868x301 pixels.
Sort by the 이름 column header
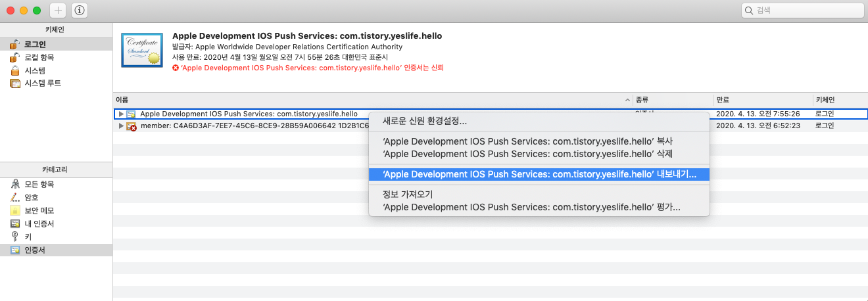[372, 99]
